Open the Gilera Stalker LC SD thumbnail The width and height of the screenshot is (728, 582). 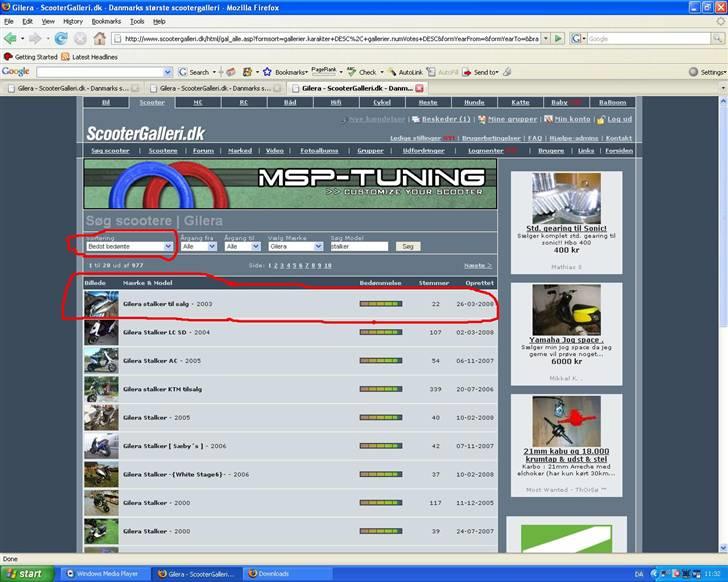[100, 332]
